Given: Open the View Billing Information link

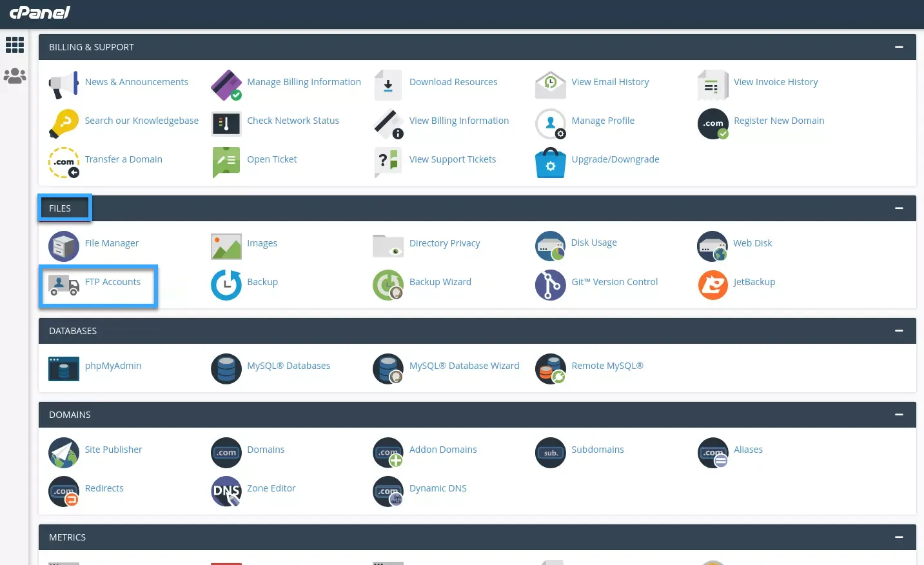Looking at the screenshot, I should [x=459, y=121].
